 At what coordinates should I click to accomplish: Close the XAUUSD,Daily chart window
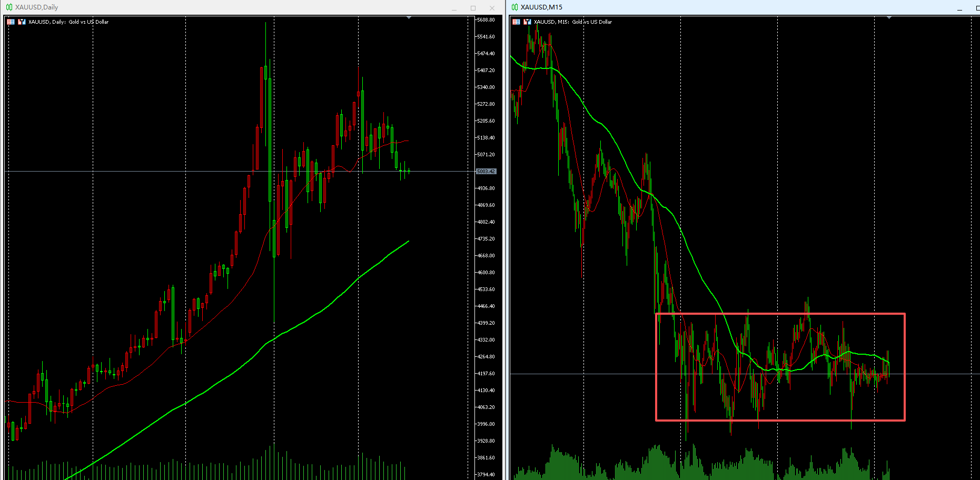(x=492, y=8)
